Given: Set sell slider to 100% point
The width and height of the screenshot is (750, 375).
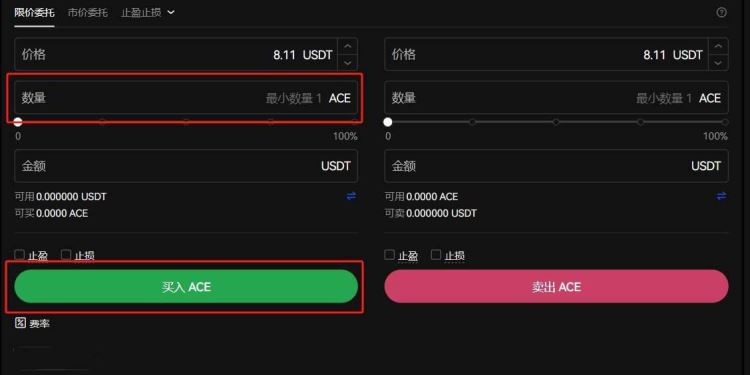Looking at the screenshot, I should [x=725, y=122].
